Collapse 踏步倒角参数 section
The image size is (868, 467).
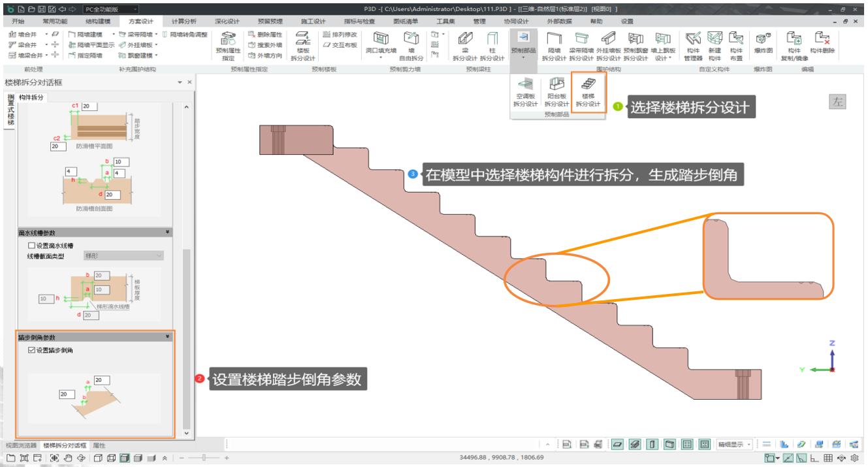tap(168, 337)
